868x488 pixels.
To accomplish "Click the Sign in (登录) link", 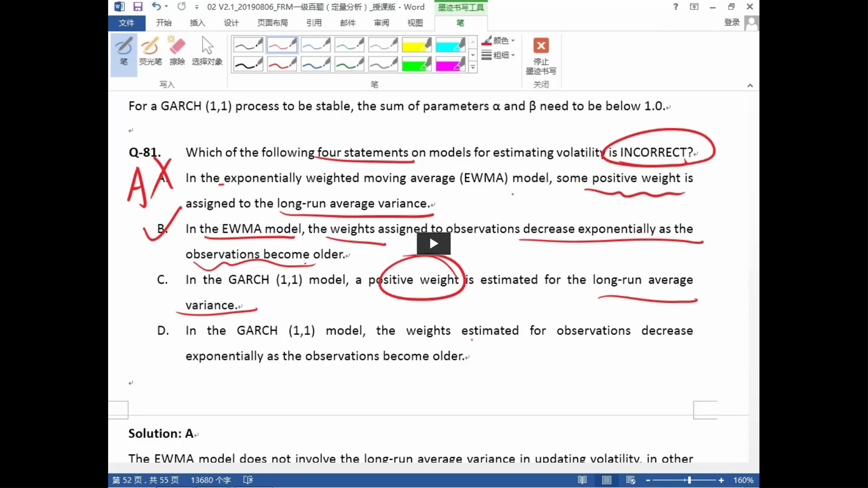I will tap(731, 23).
